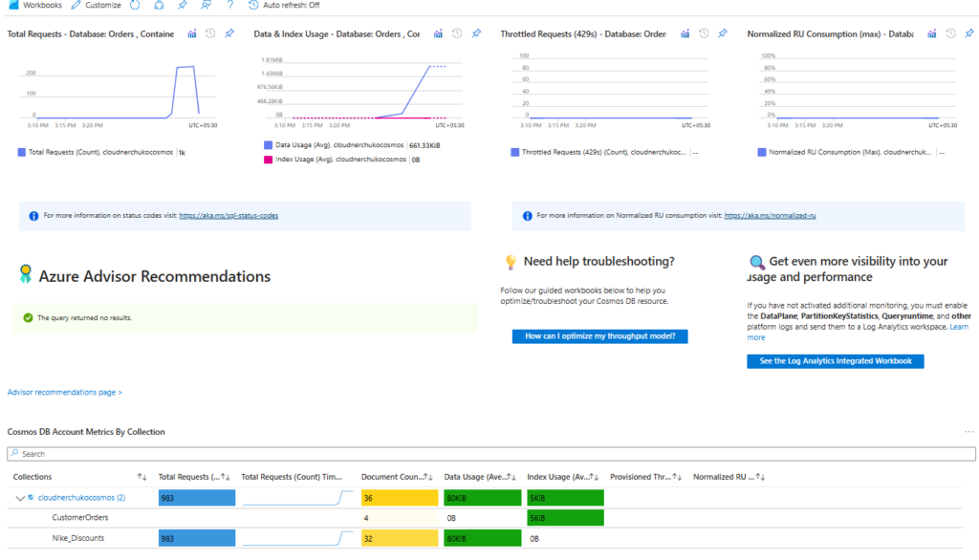Collapse the cloudnerchukocosmos tree row
This screenshot has width=979, height=560.
coord(19,497)
